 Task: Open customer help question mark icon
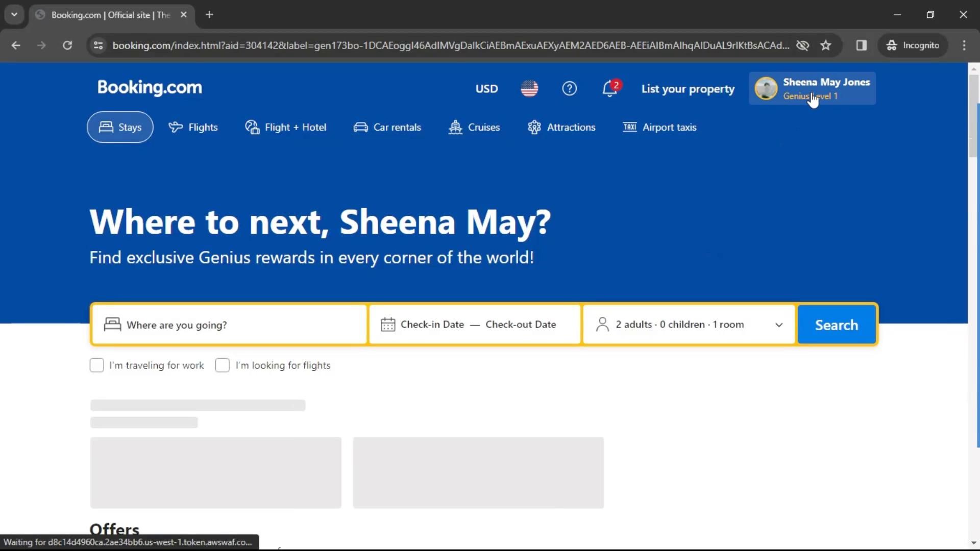tap(569, 89)
